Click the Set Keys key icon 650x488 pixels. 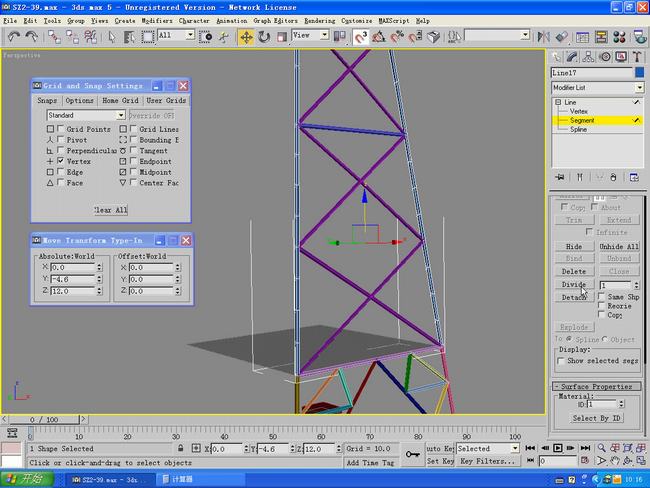point(412,454)
